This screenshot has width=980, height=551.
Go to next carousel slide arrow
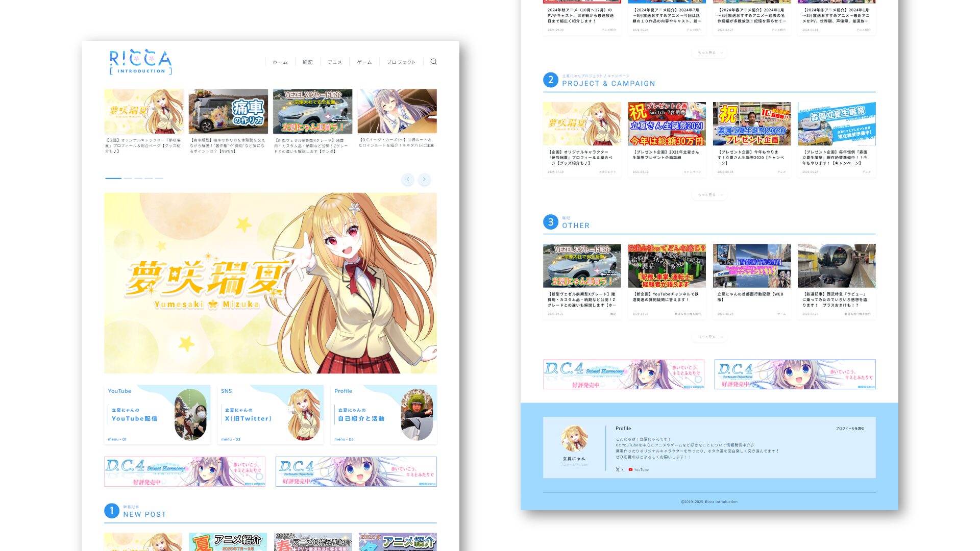[x=424, y=180]
